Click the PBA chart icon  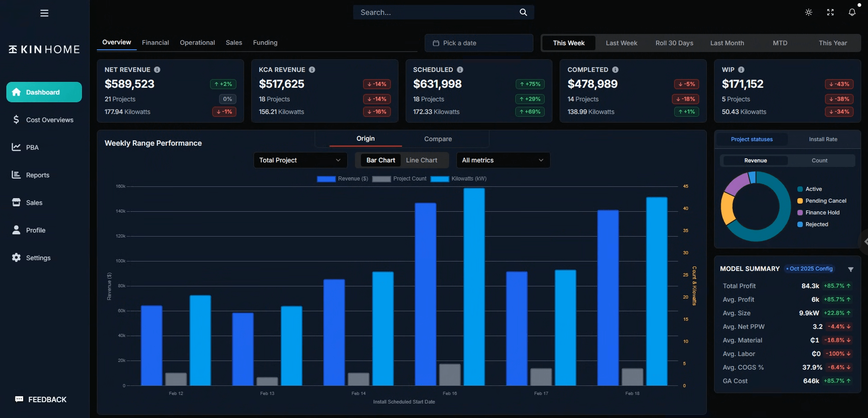tap(16, 147)
